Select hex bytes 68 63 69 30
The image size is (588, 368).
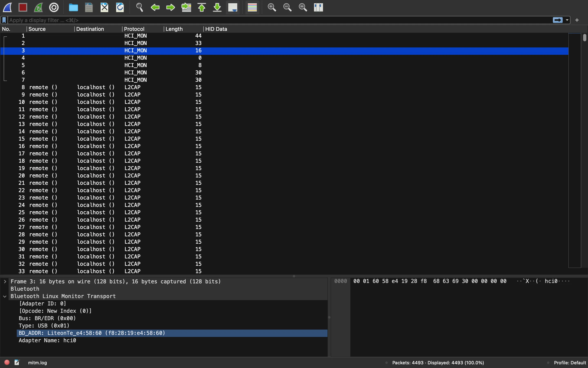coord(451,281)
